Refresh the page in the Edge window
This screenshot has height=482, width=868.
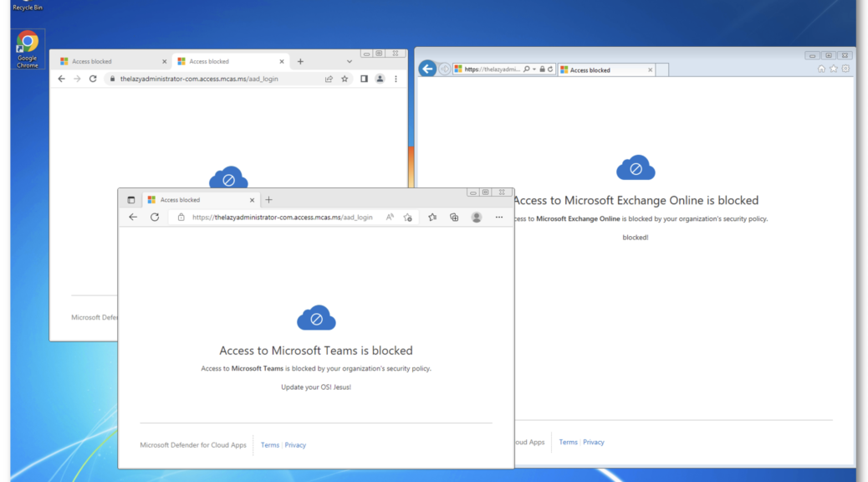155,218
